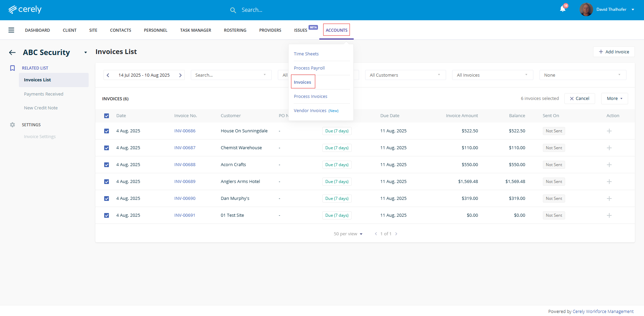Deselect the Dan Murphy's invoice row checkbox
This screenshot has width=644, height=316.
(x=107, y=199)
